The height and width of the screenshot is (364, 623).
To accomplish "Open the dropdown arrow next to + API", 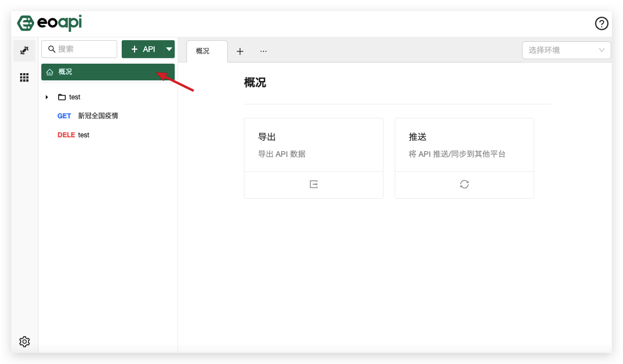I will point(169,49).
